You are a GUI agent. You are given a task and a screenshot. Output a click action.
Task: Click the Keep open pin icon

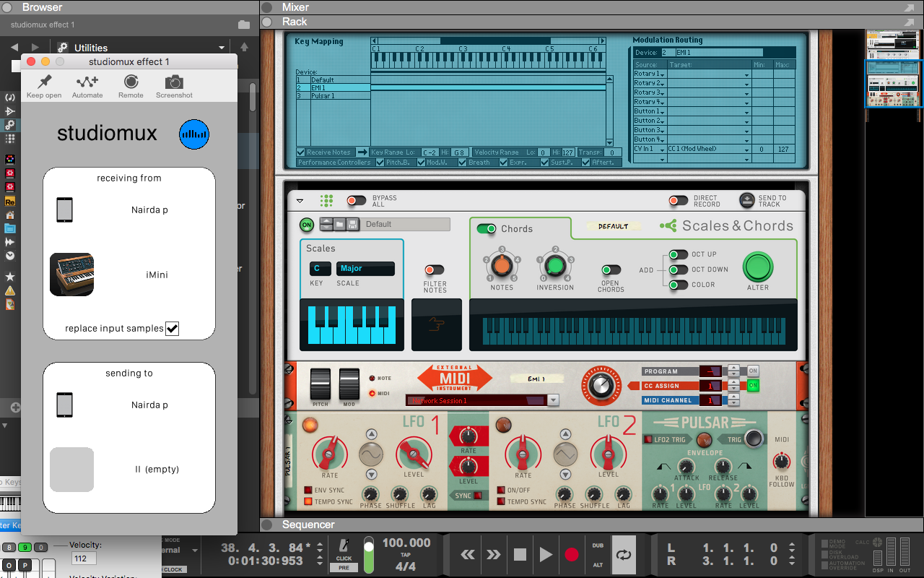click(x=45, y=82)
